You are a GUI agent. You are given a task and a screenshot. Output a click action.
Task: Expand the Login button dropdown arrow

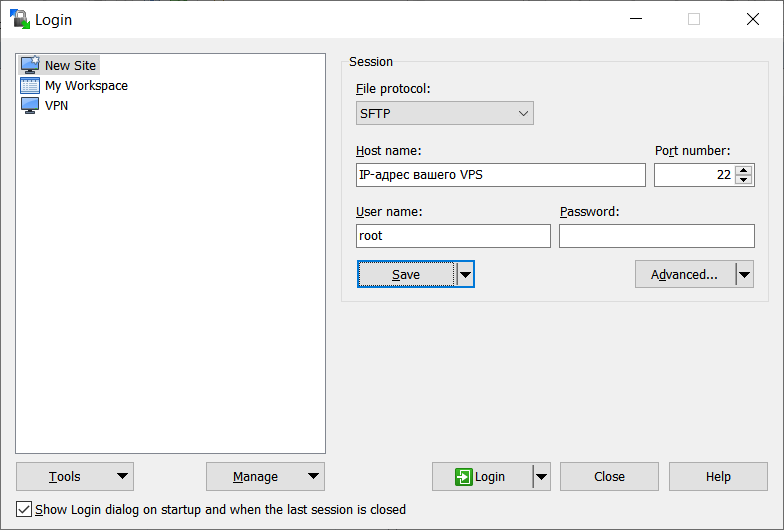click(x=542, y=476)
